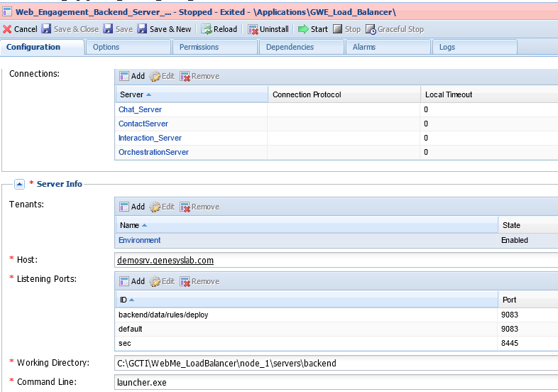Click the Command Line input field
Viewport: 558px width, 392px height.
tap(337, 382)
